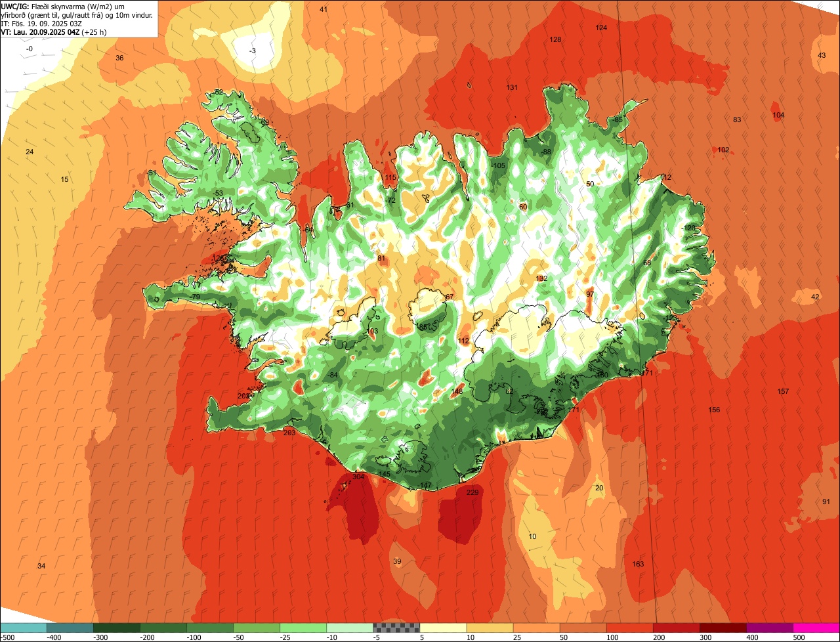Screen dimensions: 840x642
Task: Click the map value 115 in the northern fjord
Action: [390, 177]
